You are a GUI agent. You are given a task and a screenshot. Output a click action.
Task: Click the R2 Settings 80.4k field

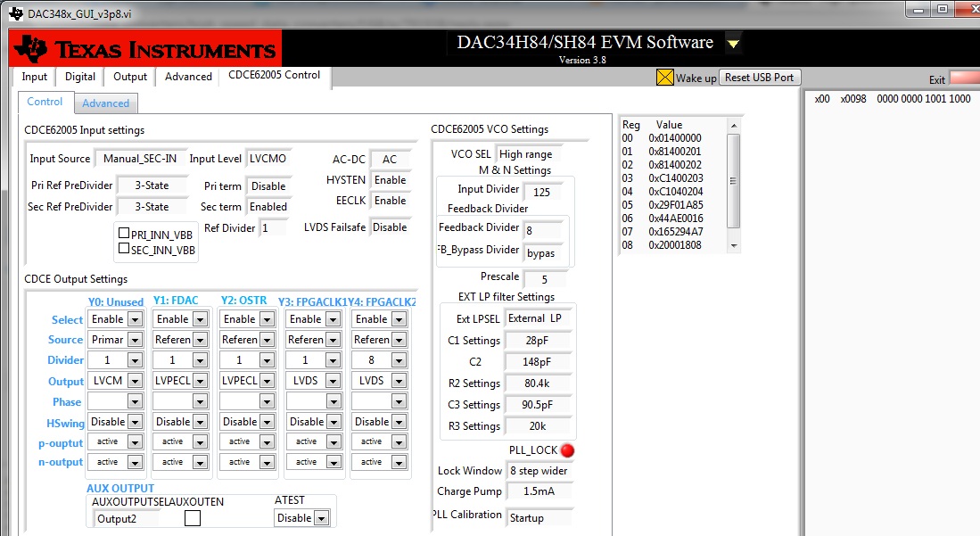(x=538, y=383)
